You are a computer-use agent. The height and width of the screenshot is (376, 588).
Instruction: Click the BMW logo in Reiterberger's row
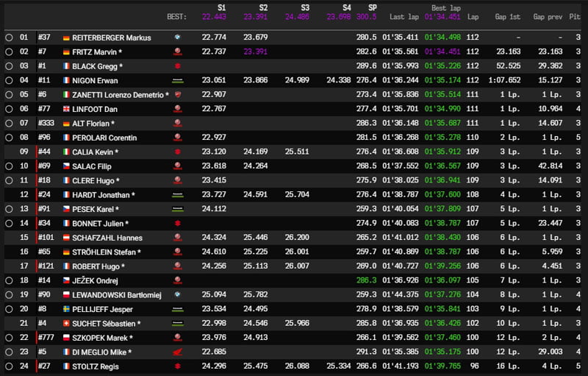click(177, 38)
